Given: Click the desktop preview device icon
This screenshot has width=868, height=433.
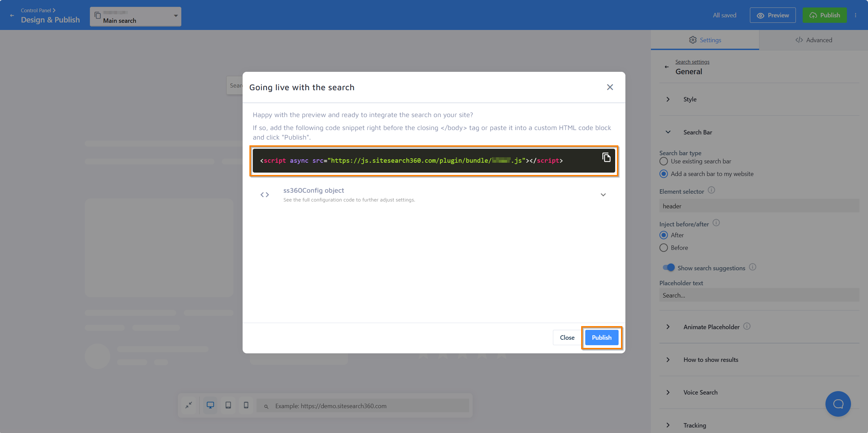Looking at the screenshot, I should 210,405.
